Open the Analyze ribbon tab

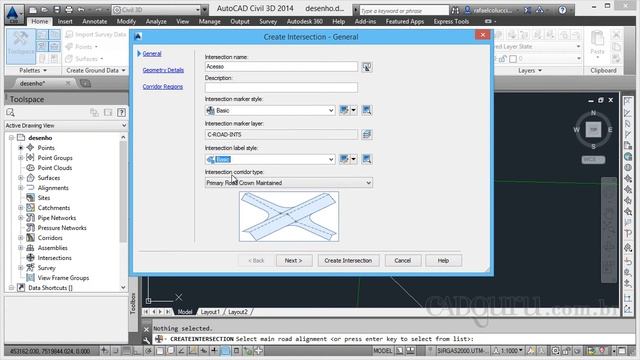point(156,22)
